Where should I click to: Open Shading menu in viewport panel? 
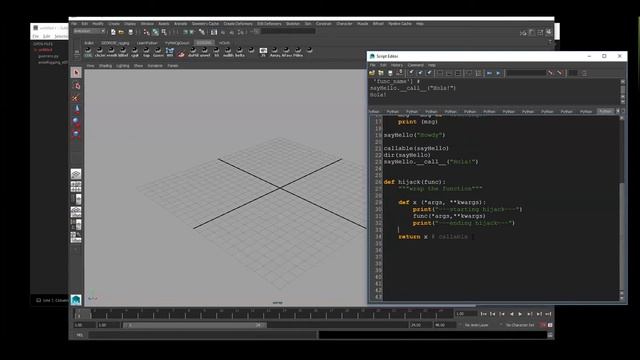pyautogui.click(x=105, y=65)
